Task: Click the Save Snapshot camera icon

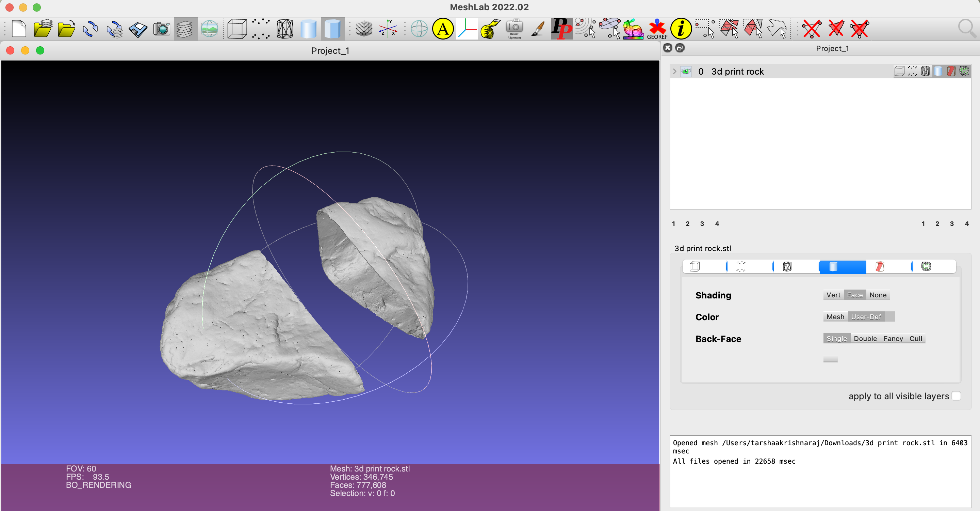Action: coord(162,29)
